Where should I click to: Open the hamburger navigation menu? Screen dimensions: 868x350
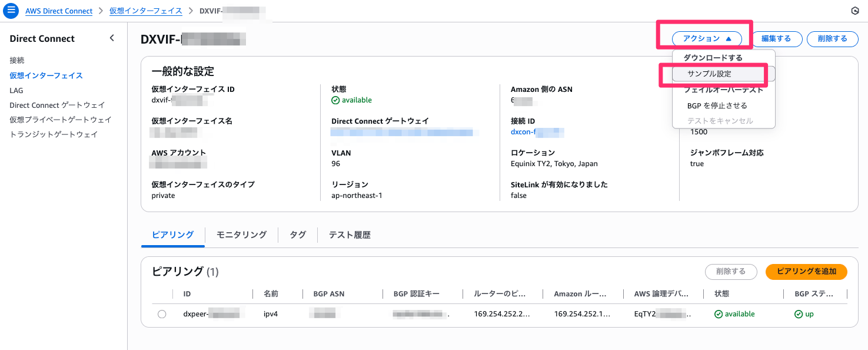(11, 11)
